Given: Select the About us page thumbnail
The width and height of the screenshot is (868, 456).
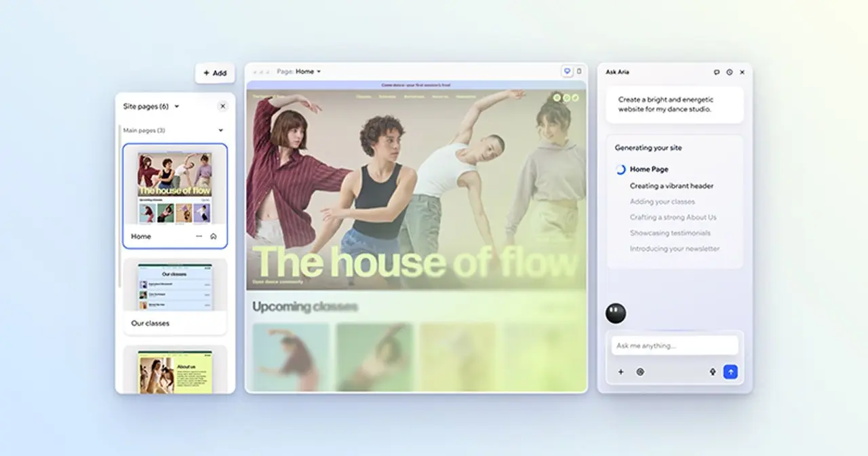Looking at the screenshot, I should 175,372.
